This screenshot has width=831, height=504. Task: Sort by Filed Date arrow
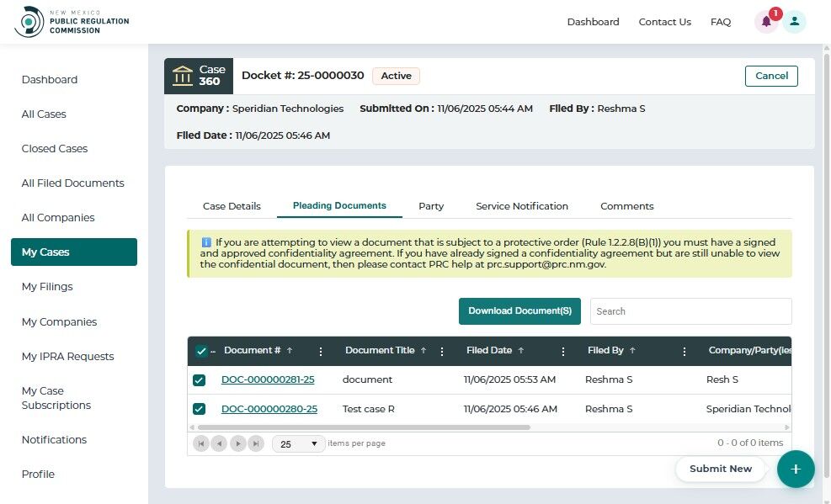click(521, 351)
